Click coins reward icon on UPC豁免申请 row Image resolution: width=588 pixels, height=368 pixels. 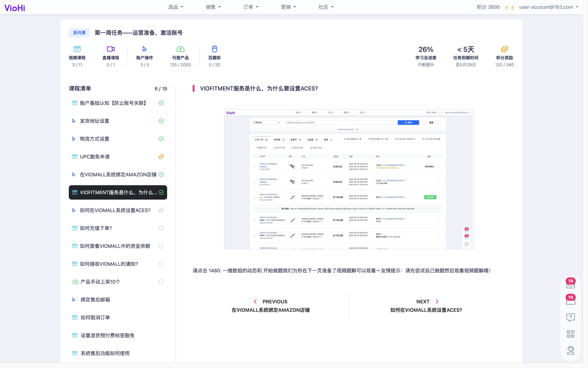coord(161,156)
